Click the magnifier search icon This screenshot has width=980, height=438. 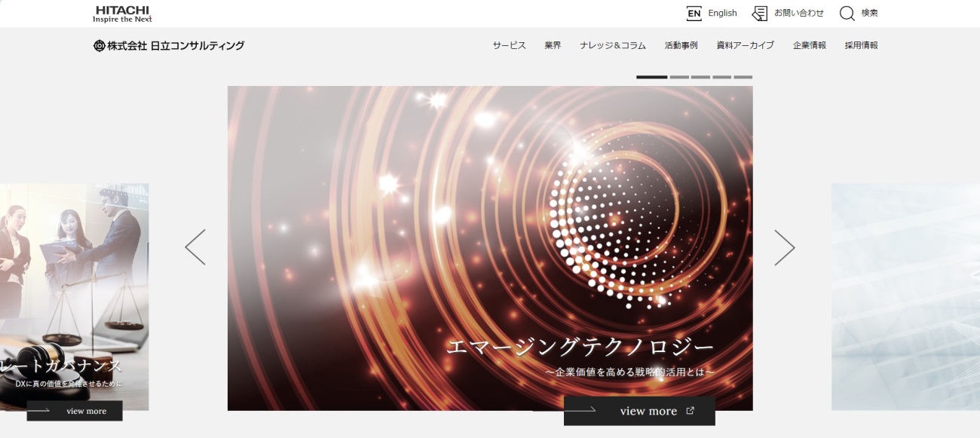click(x=847, y=14)
